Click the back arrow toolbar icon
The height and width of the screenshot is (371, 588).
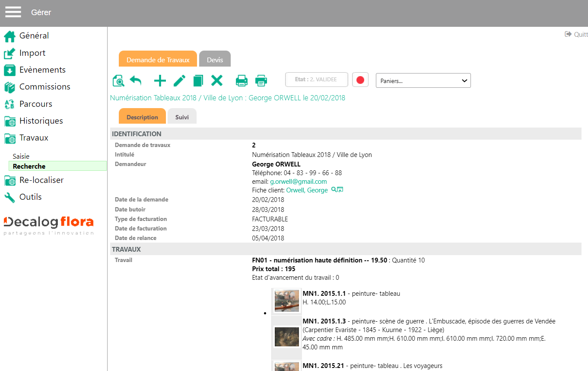point(136,81)
